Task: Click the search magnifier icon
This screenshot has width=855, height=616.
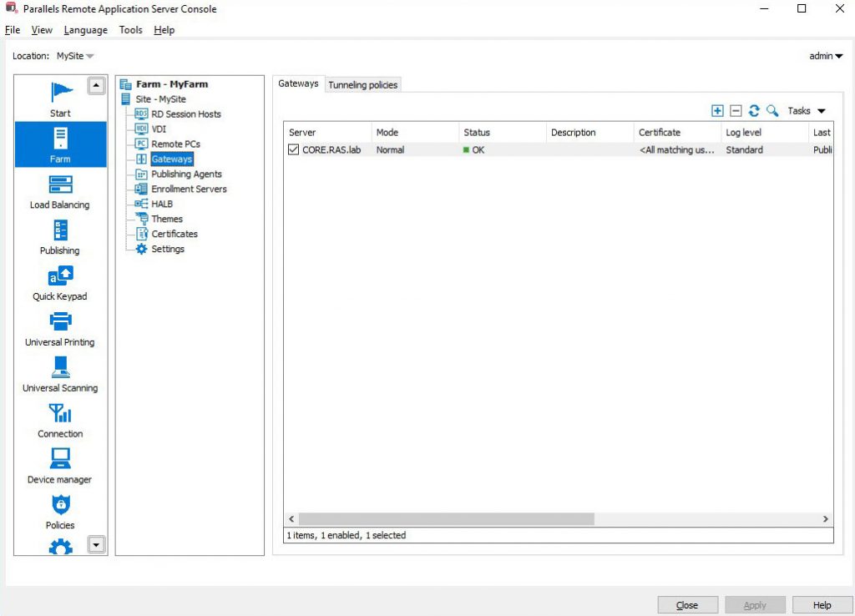Action: coord(772,111)
